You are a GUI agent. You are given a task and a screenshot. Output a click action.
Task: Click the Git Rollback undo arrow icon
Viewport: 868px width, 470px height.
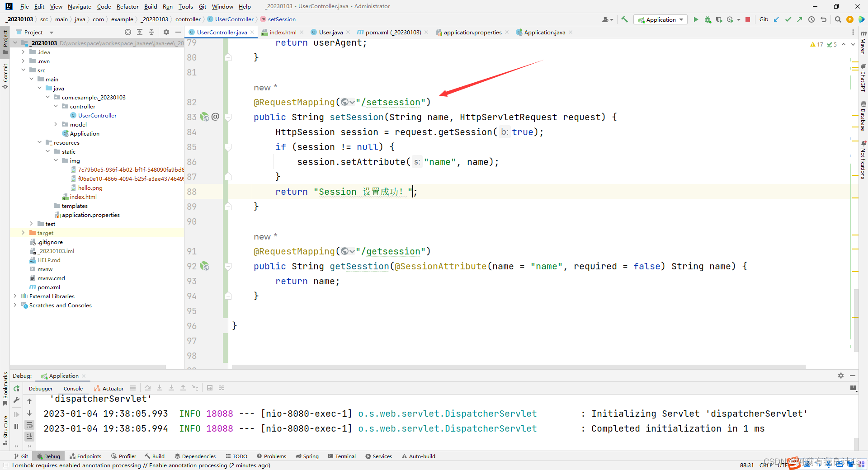pos(823,19)
